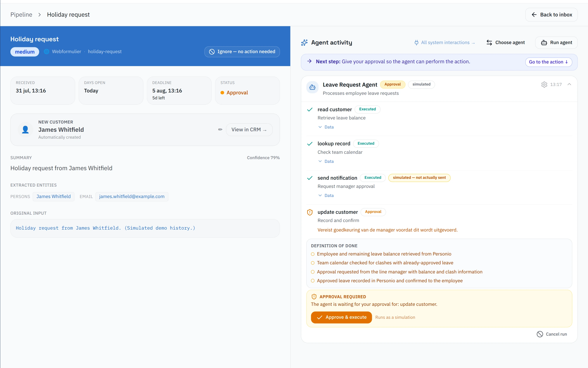The height and width of the screenshot is (368, 588).
Task: Click the simulated — not actually sent badge
Action: pos(419,178)
